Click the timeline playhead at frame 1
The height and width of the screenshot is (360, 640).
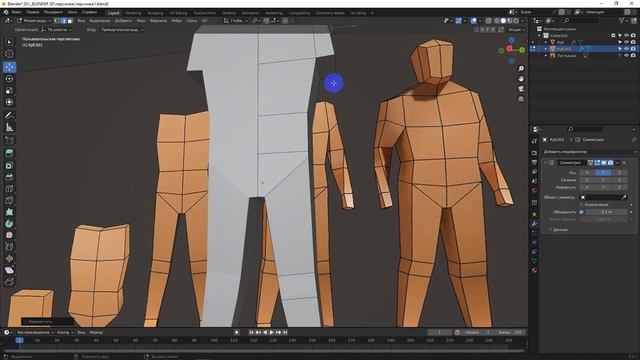(x=19, y=340)
